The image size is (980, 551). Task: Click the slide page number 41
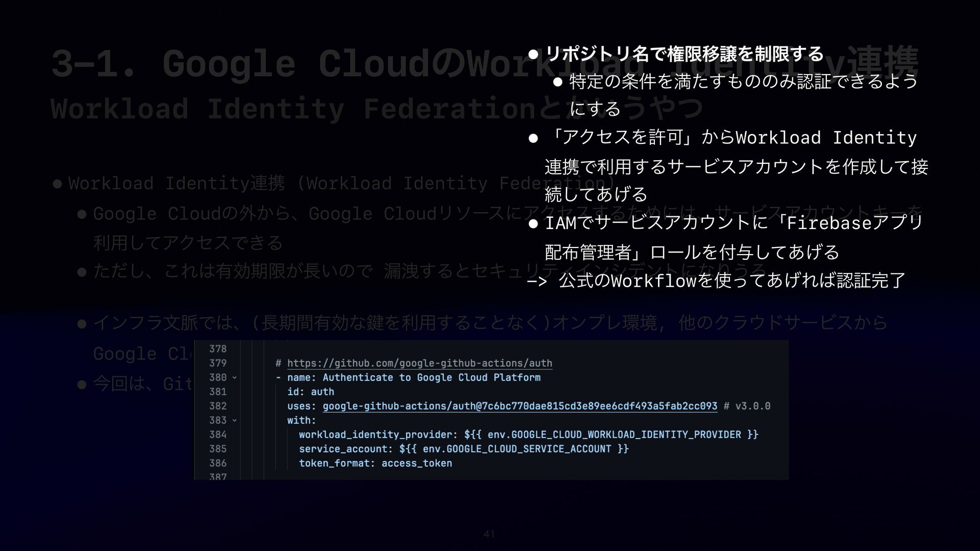(x=489, y=535)
